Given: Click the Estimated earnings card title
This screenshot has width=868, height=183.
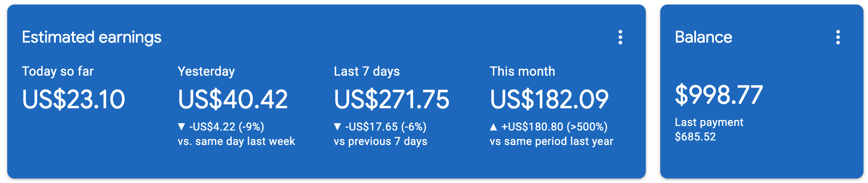Looking at the screenshot, I should click(92, 37).
